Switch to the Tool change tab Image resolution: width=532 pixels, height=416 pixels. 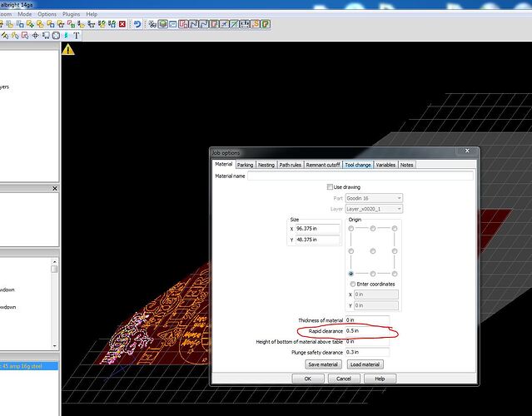[358, 165]
